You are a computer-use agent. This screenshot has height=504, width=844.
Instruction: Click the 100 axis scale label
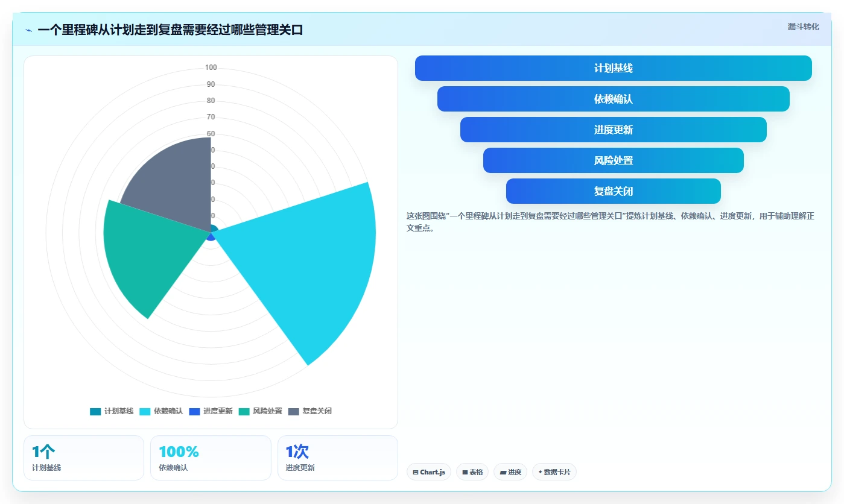click(x=211, y=68)
